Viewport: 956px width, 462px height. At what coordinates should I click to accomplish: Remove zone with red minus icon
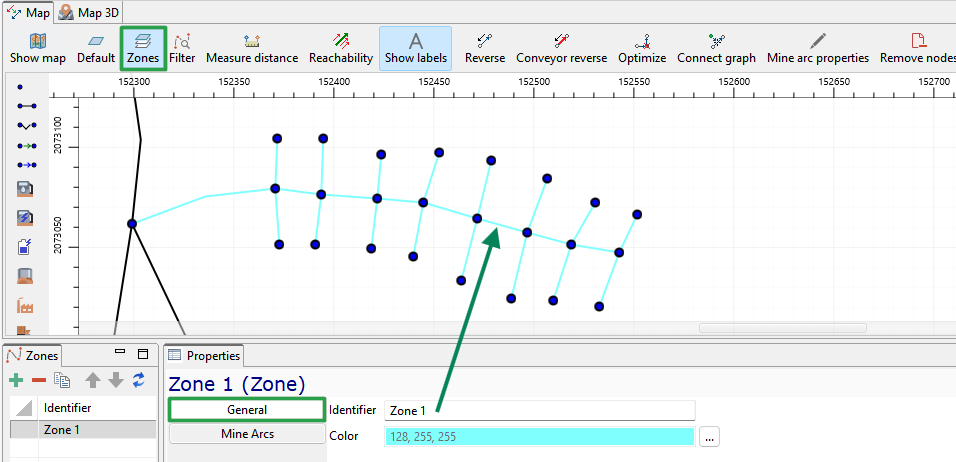(x=39, y=380)
